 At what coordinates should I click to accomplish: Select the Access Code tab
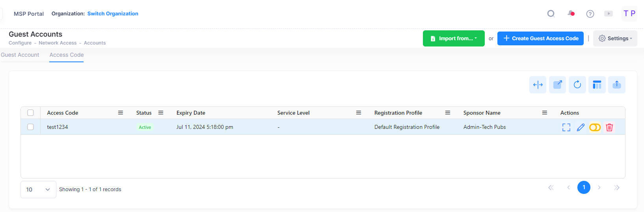coord(67,55)
